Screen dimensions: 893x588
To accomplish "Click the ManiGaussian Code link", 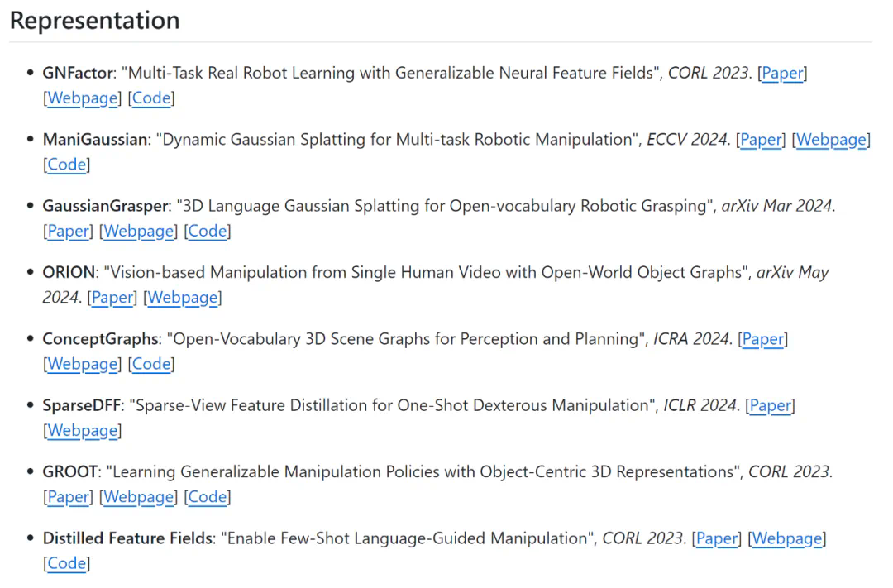I will pyautogui.click(x=67, y=165).
